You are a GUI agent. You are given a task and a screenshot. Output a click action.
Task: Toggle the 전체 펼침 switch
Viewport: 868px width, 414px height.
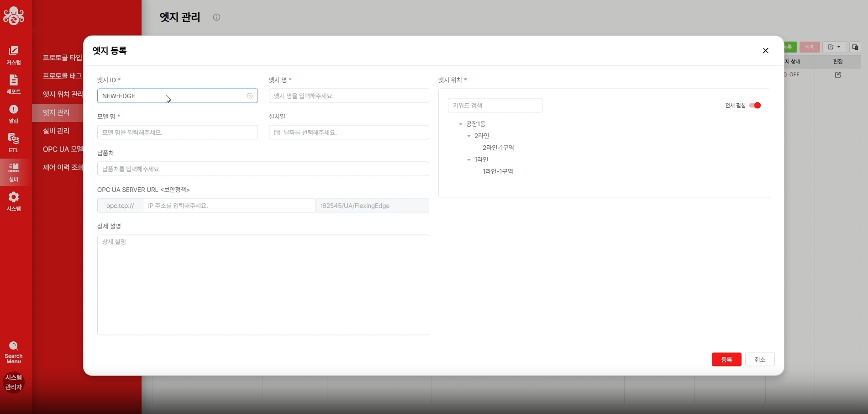(755, 106)
